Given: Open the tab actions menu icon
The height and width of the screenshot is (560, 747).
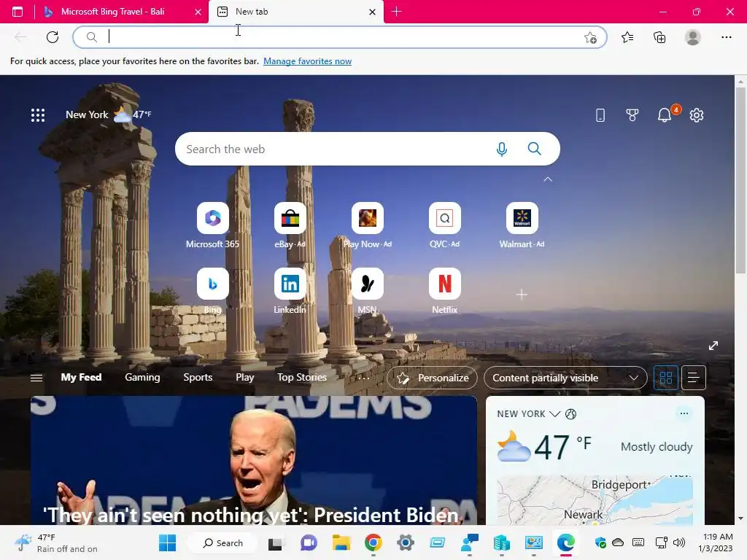Looking at the screenshot, I should (x=18, y=12).
